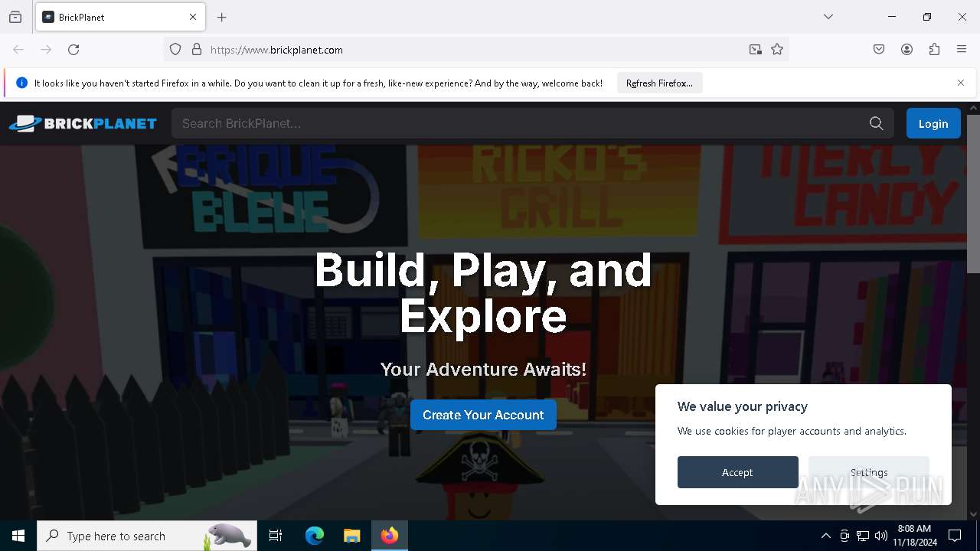Click Create Your Account button
This screenshot has height=551, width=980.
483,415
